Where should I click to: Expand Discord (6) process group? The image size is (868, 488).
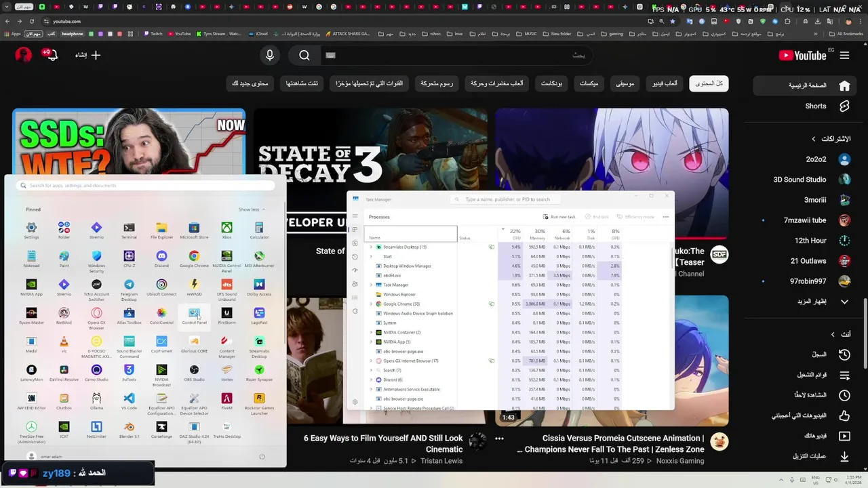point(371,380)
